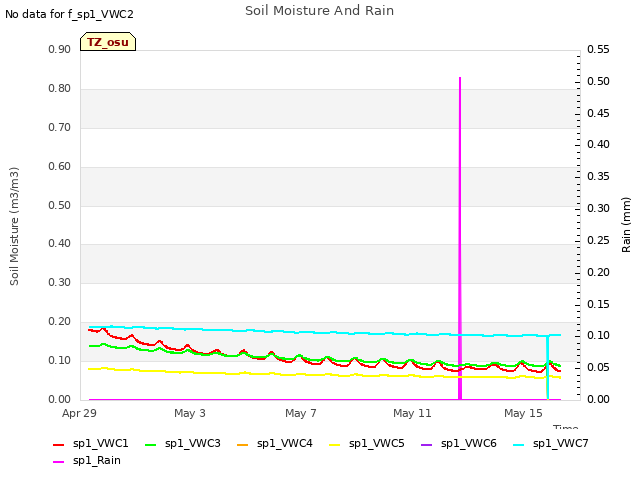Toggle the sp1_VWC5 legend entry
Screen dimensions: 640x480
click(x=367, y=444)
